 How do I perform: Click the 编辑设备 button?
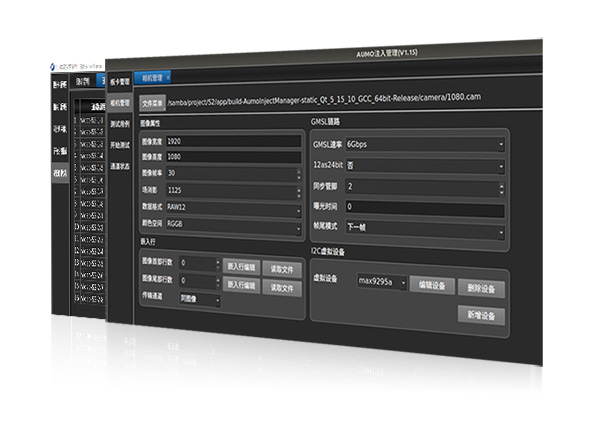point(432,285)
